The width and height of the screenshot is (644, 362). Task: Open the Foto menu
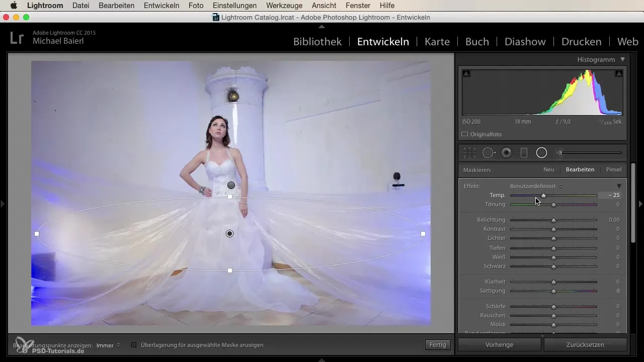pyautogui.click(x=196, y=6)
